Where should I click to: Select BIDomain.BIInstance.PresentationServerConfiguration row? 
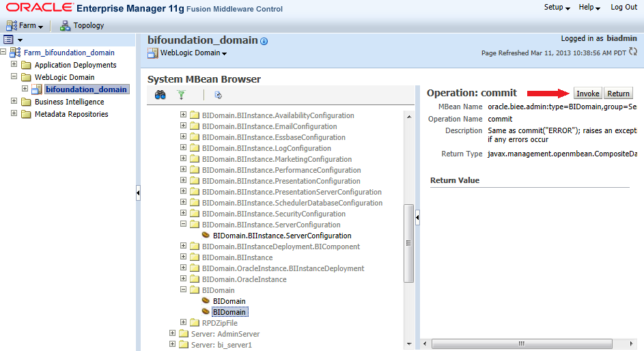pyautogui.click(x=292, y=192)
